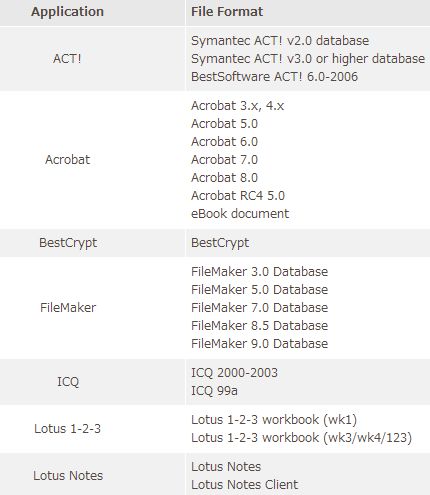
Task: Click FileMaker 3.0 Database entry
Action: coord(259,272)
